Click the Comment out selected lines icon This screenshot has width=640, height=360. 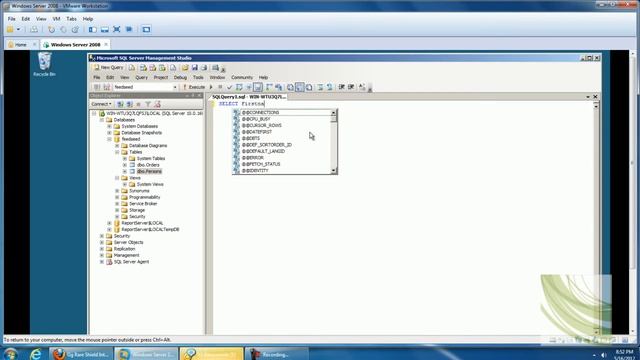320,87
